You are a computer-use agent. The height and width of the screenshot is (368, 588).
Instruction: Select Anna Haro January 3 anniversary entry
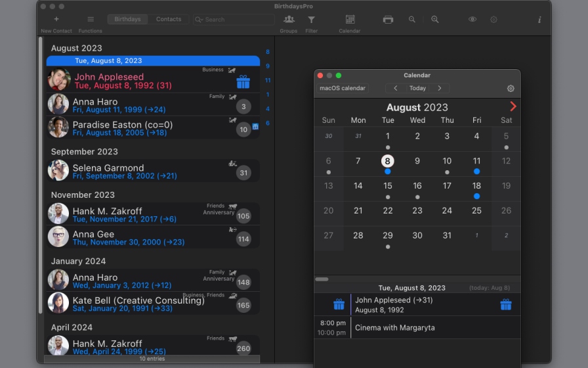[153, 280]
